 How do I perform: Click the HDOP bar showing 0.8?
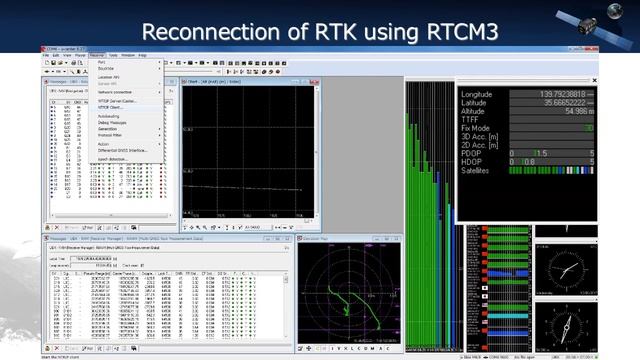551,162
